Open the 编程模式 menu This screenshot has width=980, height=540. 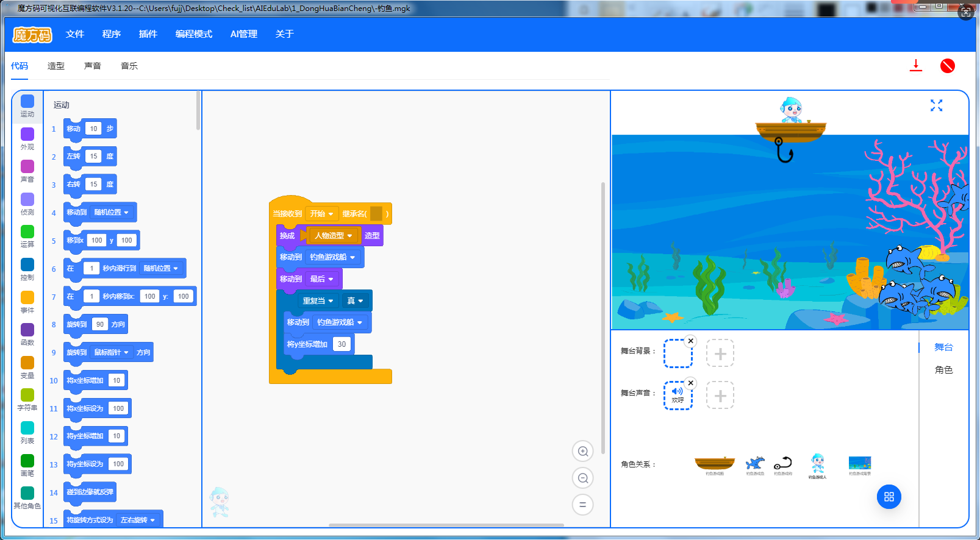point(194,34)
